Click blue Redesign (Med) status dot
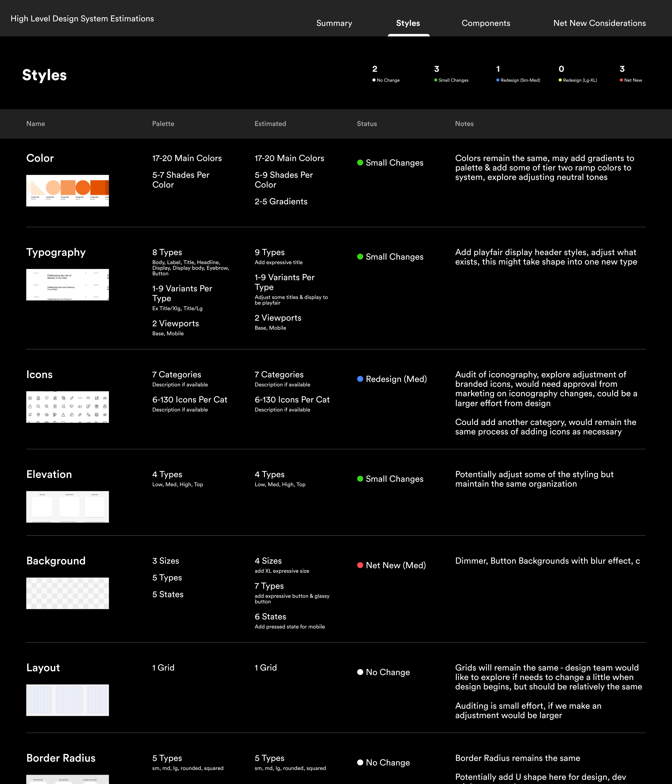This screenshot has width=672, height=784. coord(360,379)
